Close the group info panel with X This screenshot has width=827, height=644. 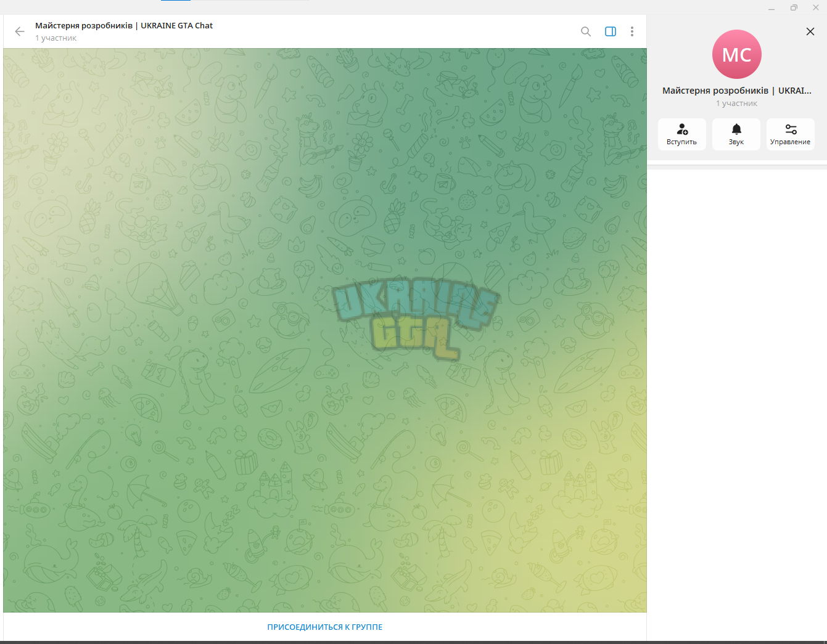pyautogui.click(x=810, y=31)
